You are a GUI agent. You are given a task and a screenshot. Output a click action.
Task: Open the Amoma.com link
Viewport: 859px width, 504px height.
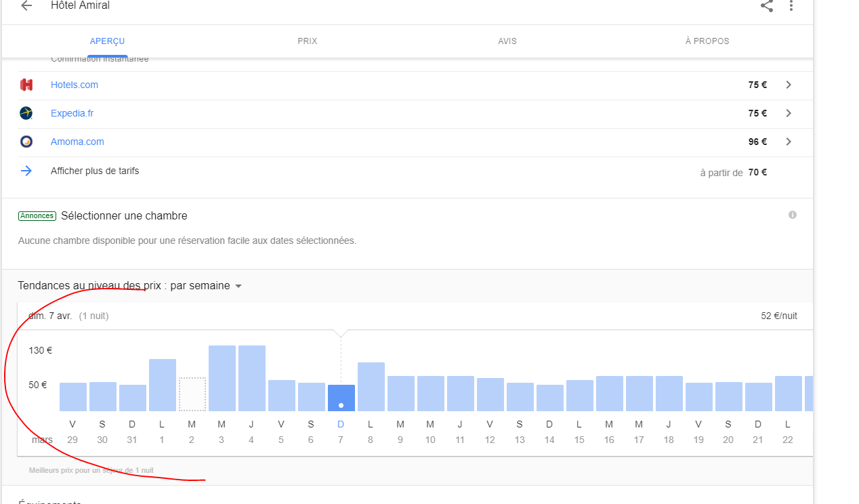click(x=77, y=142)
